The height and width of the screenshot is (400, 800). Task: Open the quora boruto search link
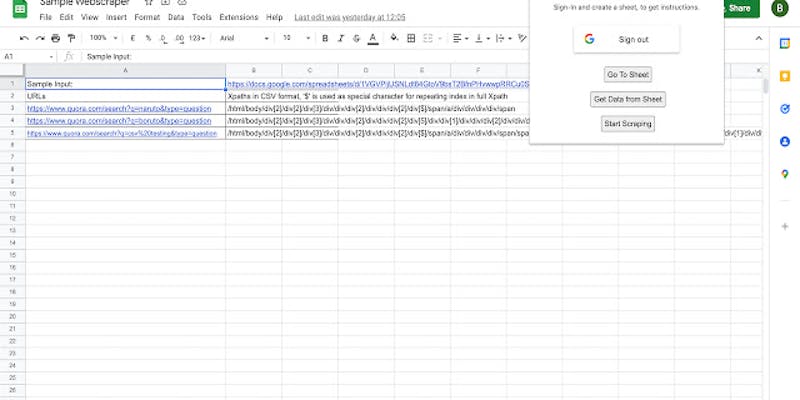(119, 121)
